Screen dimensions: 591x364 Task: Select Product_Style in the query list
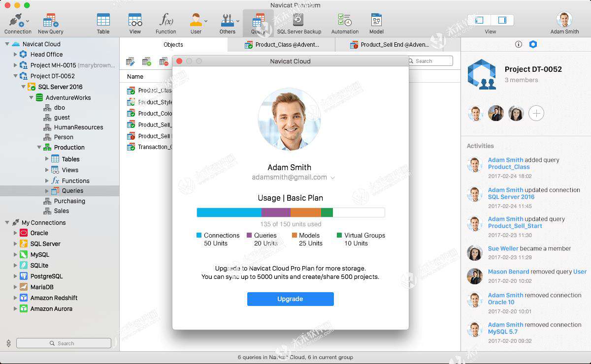[155, 102]
